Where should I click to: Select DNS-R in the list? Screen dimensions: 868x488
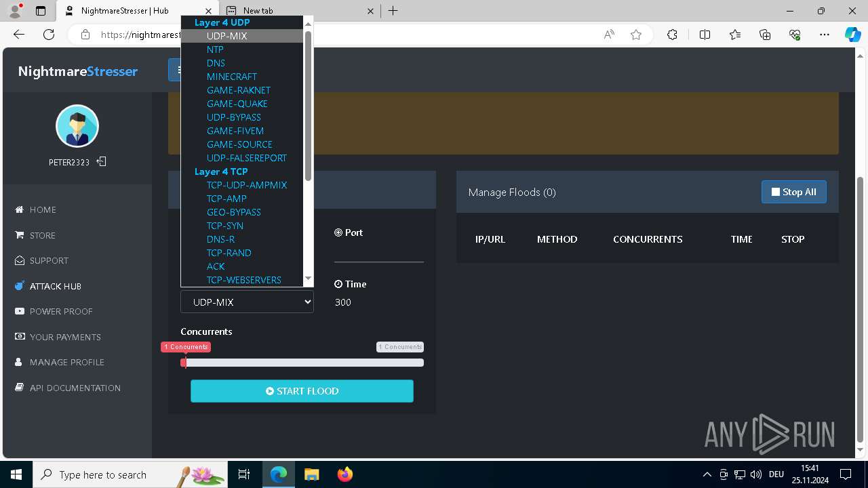(242, 239)
